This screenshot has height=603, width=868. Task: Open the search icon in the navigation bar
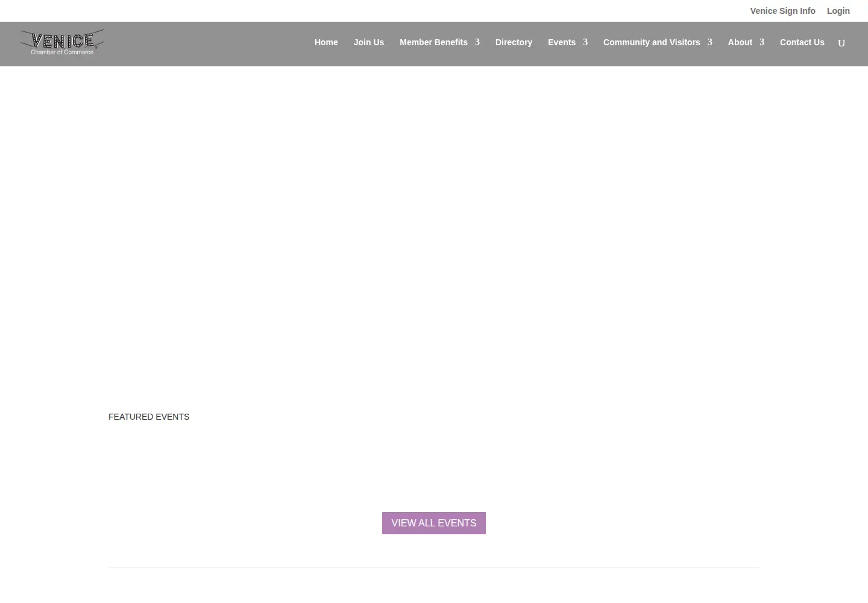841,43
